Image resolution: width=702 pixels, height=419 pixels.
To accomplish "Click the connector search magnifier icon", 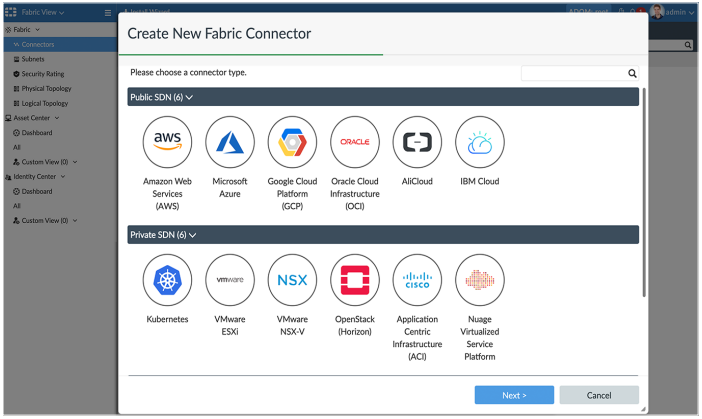I will point(632,73).
